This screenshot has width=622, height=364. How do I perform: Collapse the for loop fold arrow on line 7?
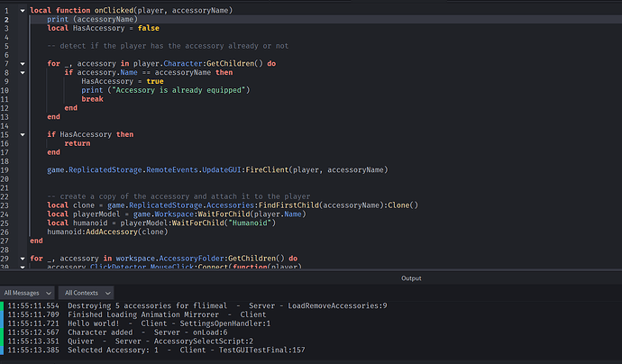(x=23, y=64)
